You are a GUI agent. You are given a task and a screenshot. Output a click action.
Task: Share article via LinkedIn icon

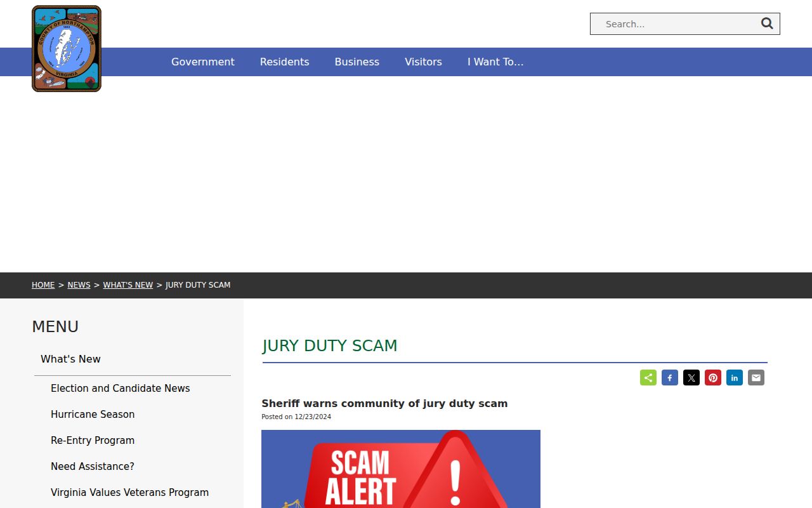tap(735, 378)
